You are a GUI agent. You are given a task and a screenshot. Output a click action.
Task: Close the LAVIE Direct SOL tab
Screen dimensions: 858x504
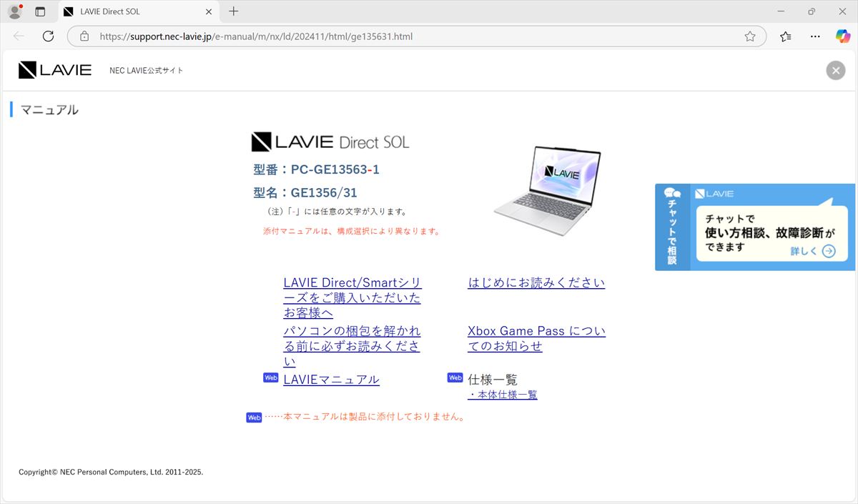coord(209,11)
